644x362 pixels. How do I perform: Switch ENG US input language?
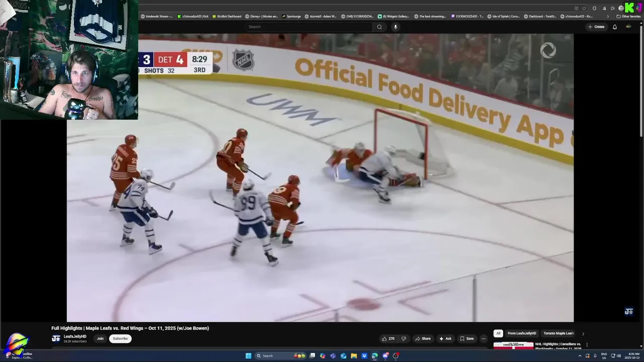[x=604, y=356]
